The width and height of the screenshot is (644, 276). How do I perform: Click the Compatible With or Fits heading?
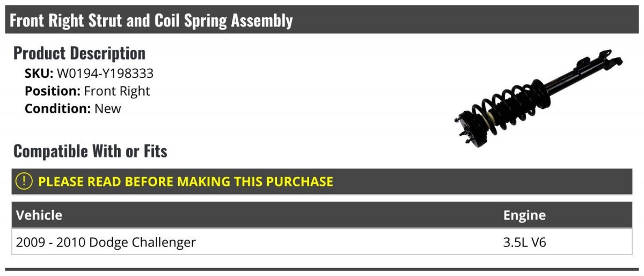(90, 151)
